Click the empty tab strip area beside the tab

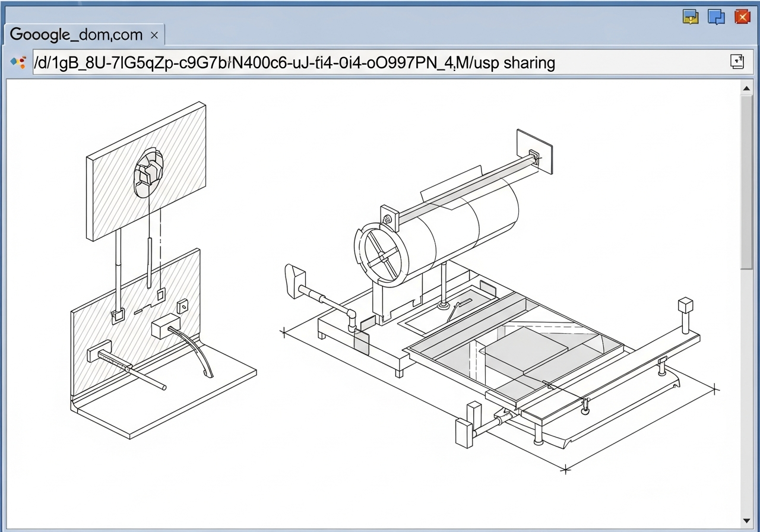[x=416, y=35]
